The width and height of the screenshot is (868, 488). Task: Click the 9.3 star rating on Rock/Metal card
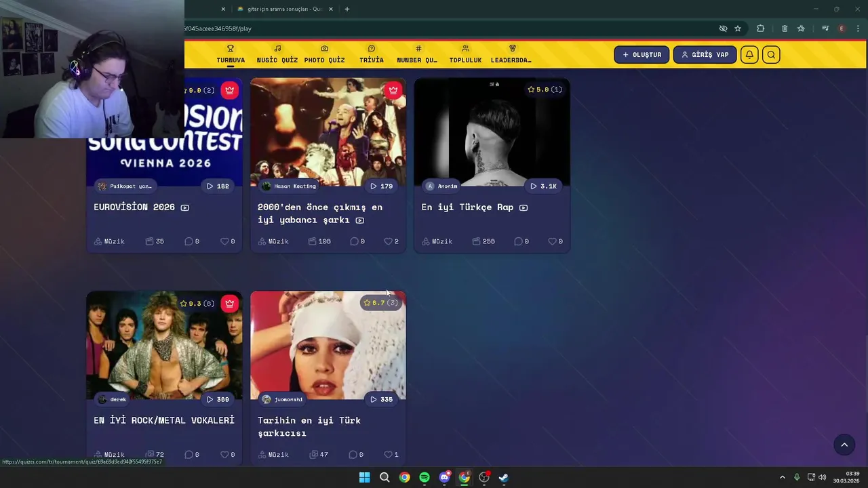[x=197, y=304]
